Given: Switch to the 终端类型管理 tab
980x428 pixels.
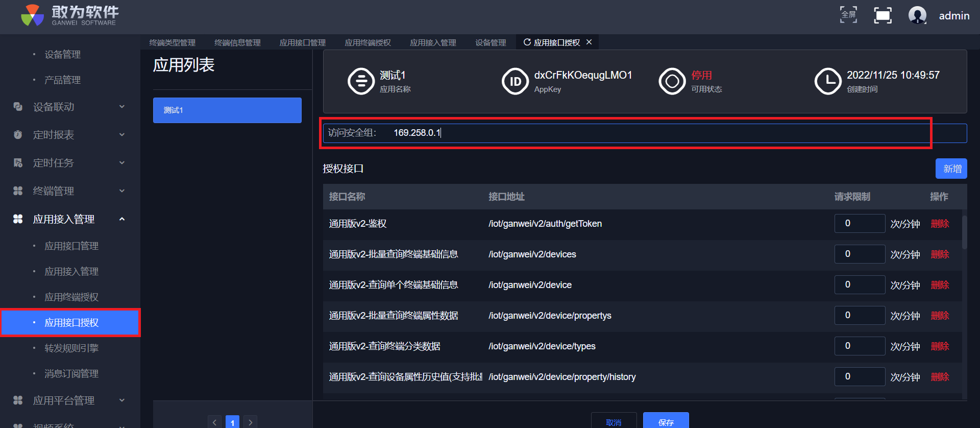Looking at the screenshot, I should click(173, 43).
